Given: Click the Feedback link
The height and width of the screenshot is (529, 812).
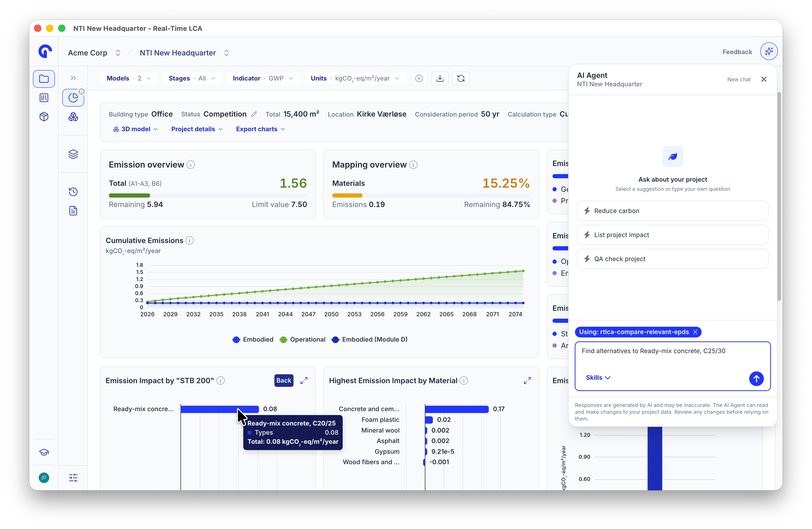Looking at the screenshot, I should pyautogui.click(x=737, y=52).
